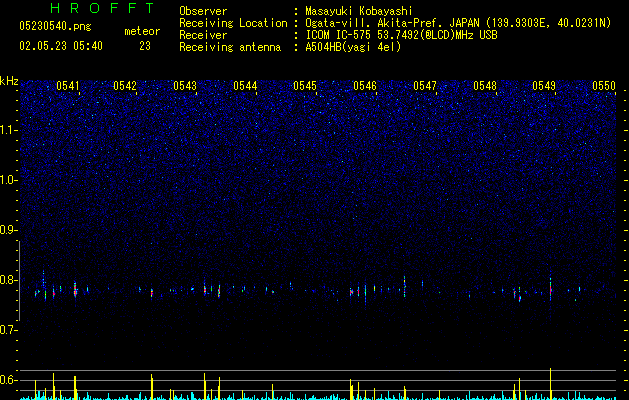Click the 0550 time marker
This screenshot has height=400, width=629.
(x=604, y=86)
